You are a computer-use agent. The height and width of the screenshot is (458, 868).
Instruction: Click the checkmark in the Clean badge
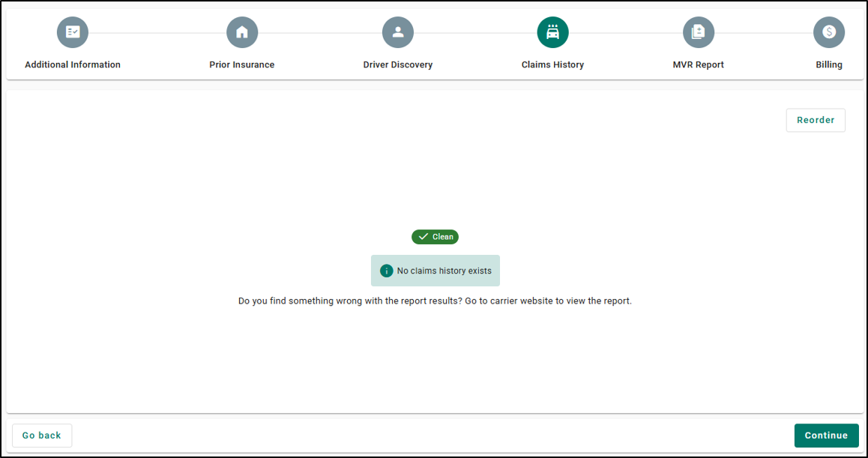[x=424, y=236]
